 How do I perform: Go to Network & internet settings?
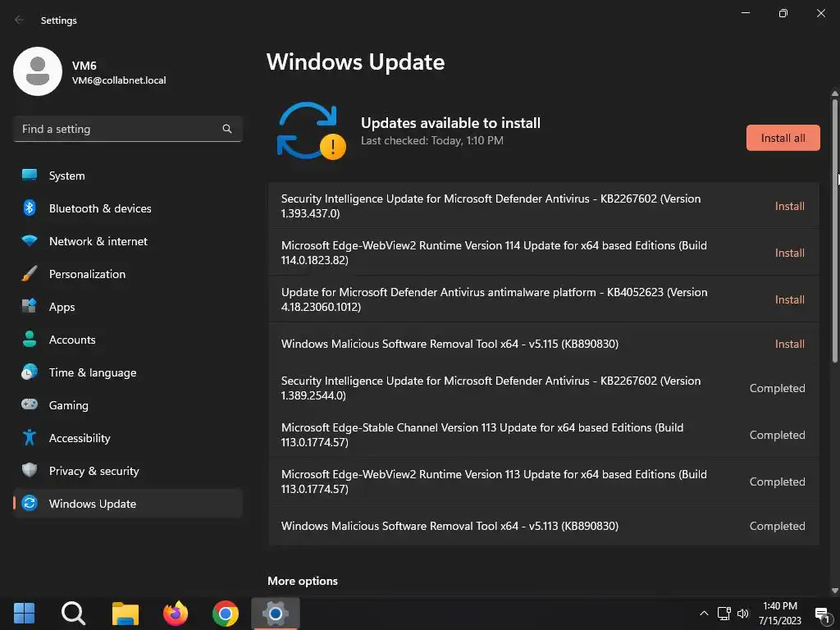point(127,241)
